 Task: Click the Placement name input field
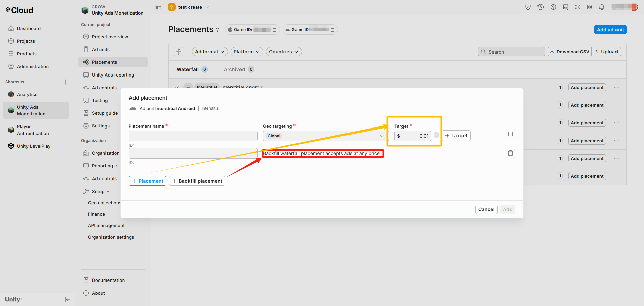click(193, 136)
